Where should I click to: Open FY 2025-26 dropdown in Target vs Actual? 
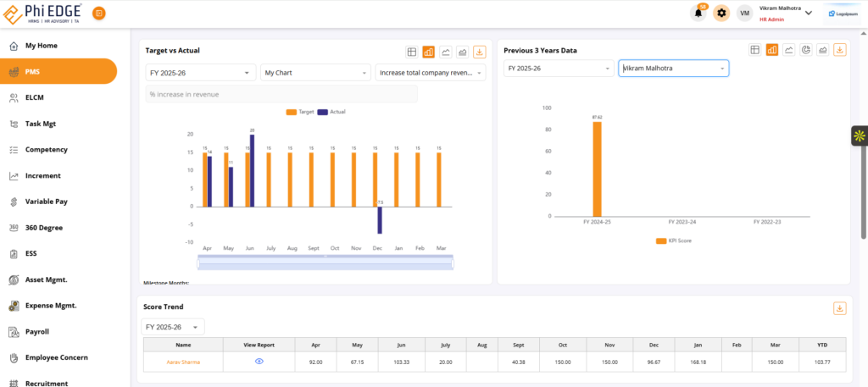(201, 73)
